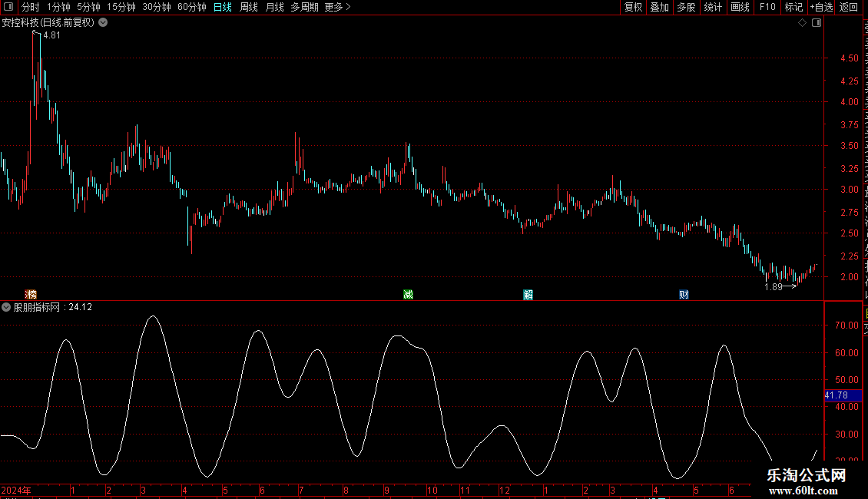Click the 复权 adjustment button

633,7
